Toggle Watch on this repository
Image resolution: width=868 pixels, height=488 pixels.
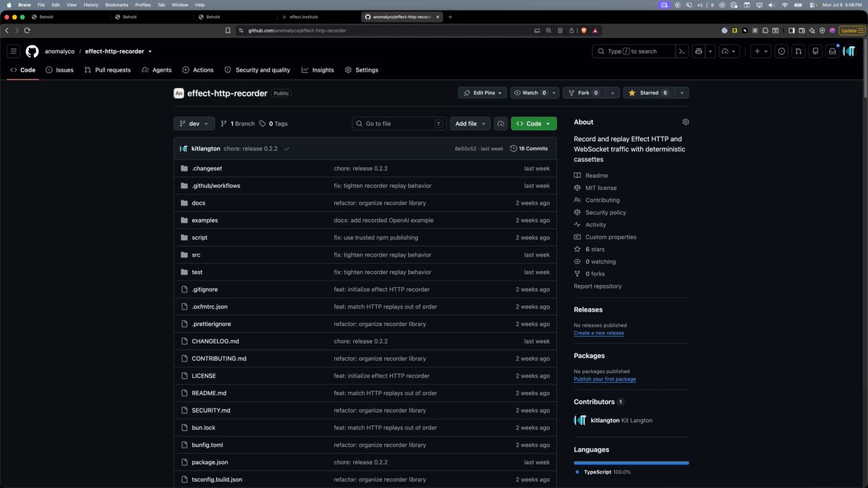pyautogui.click(x=529, y=93)
